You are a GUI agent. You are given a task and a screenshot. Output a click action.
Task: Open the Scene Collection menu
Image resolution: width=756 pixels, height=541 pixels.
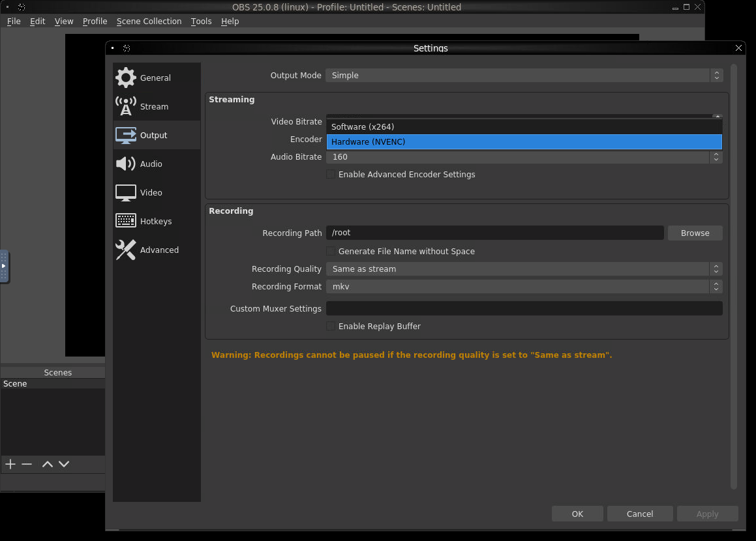click(x=149, y=21)
